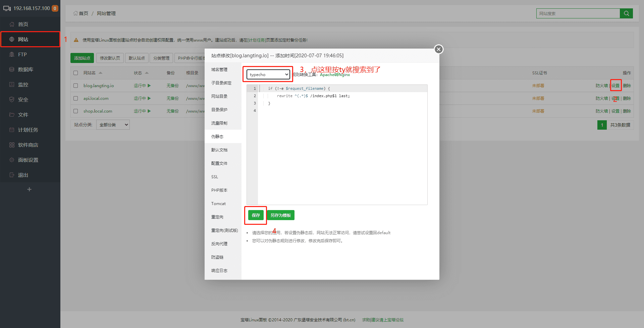The height and width of the screenshot is (328, 644).
Task: Open 监控 monitoring in the sidebar
Action: coord(30,84)
